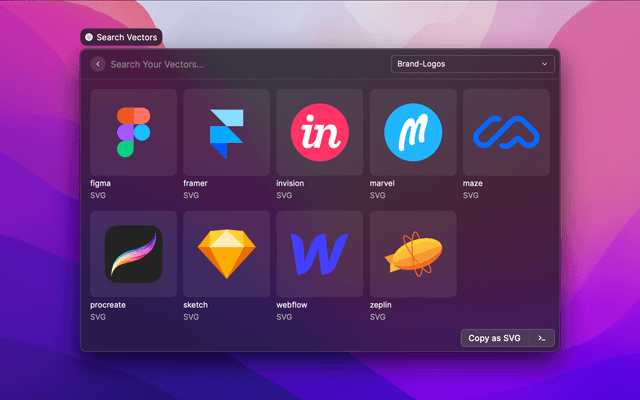Choose the InVision logo tile
640x400 pixels.
[319, 132]
